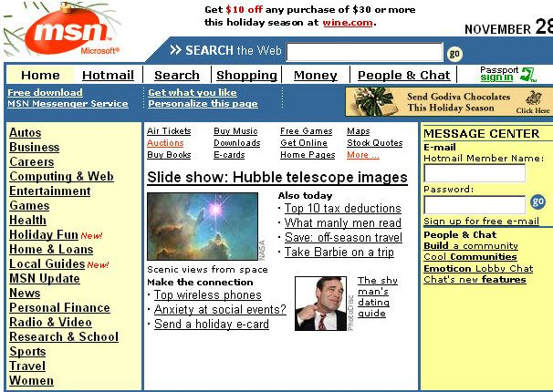Screen dimensions: 553x392
Task: Click the go button beside web search
Action: coord(454,54)
